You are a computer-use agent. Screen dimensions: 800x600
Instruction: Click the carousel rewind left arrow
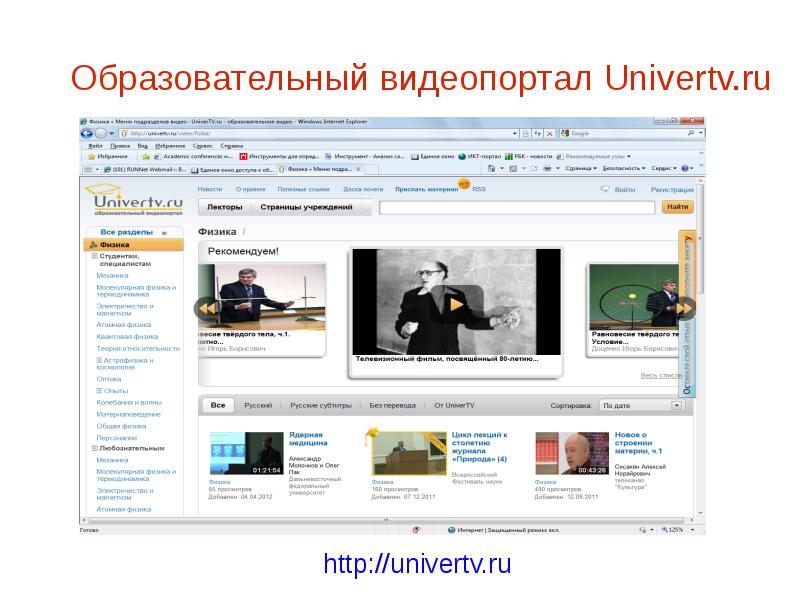click(204, 309)
